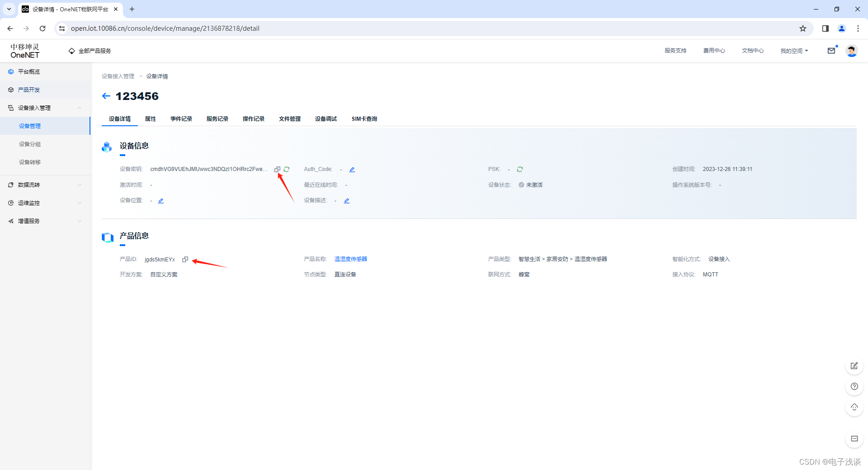Switch to the 文件管理 tab

pyautogui.click(x=290, y=119)
